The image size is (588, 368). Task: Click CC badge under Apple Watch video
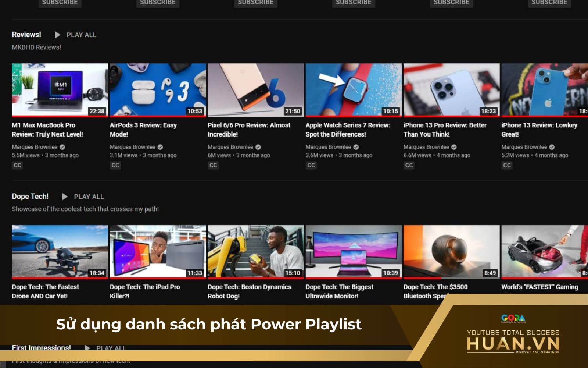click(311, 166)
